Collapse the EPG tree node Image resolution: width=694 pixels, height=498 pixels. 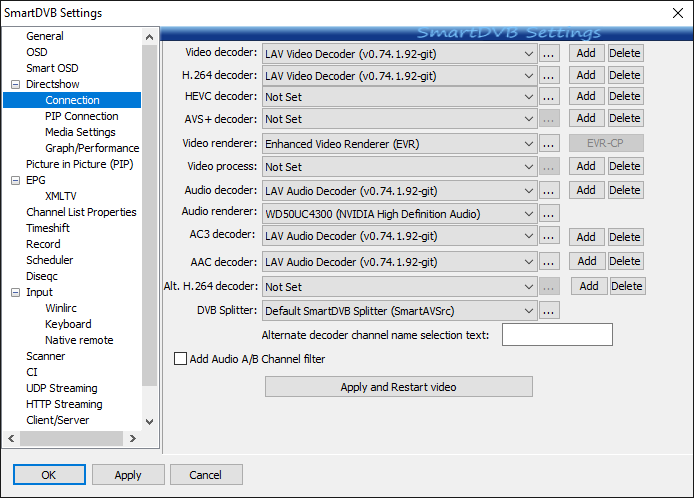15,180
